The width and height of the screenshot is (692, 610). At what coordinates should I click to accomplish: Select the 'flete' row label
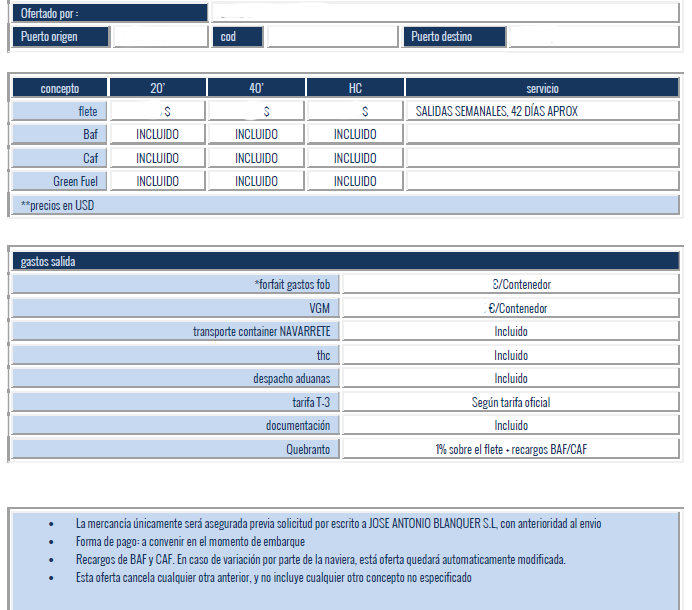(60, 111)
